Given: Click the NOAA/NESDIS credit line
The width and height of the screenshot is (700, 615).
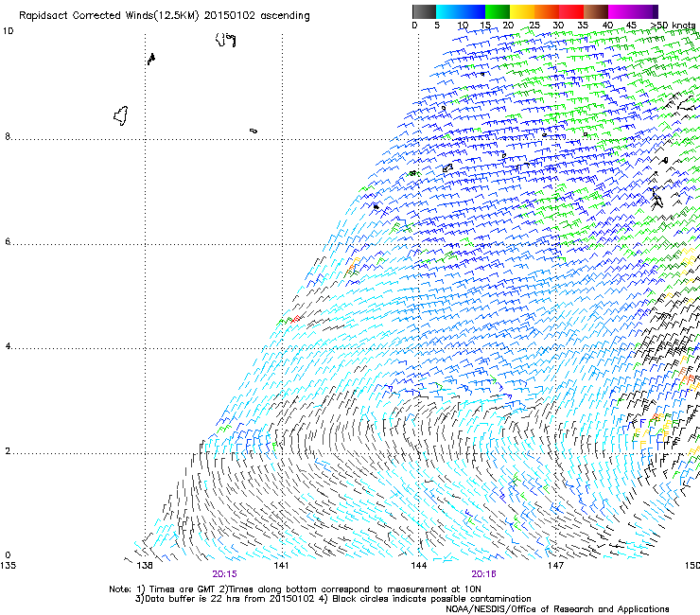Looking at the screenshot, I should point(557,609).
